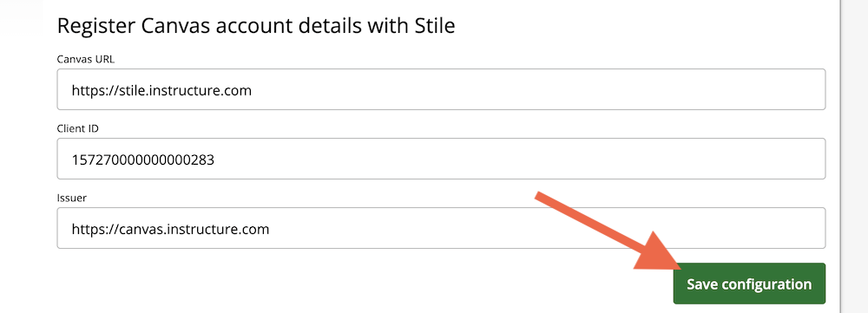Click the orange arrowhead pointing at Save
Screen dimensions: 868x313
tap(663, 254)
